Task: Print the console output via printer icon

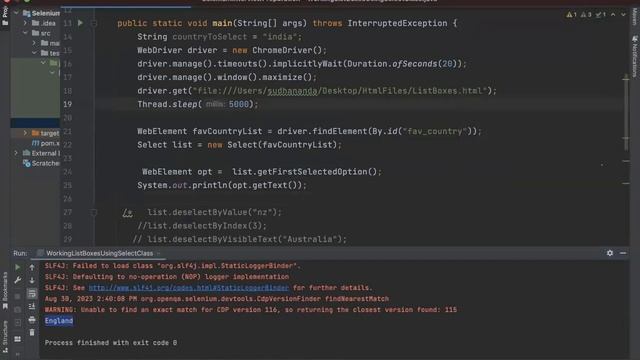Action: click(x=32, y=320)
